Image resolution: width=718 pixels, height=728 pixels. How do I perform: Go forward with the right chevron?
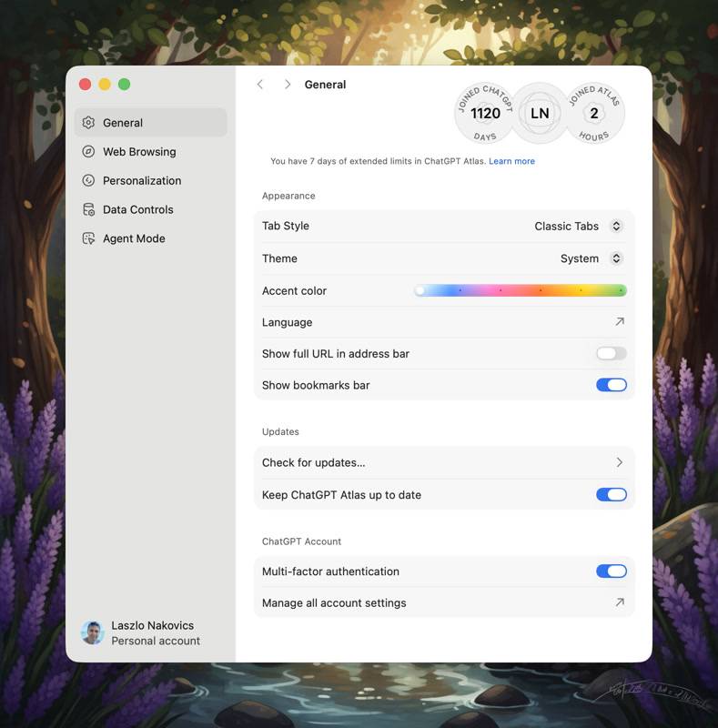tap(288, 84)
